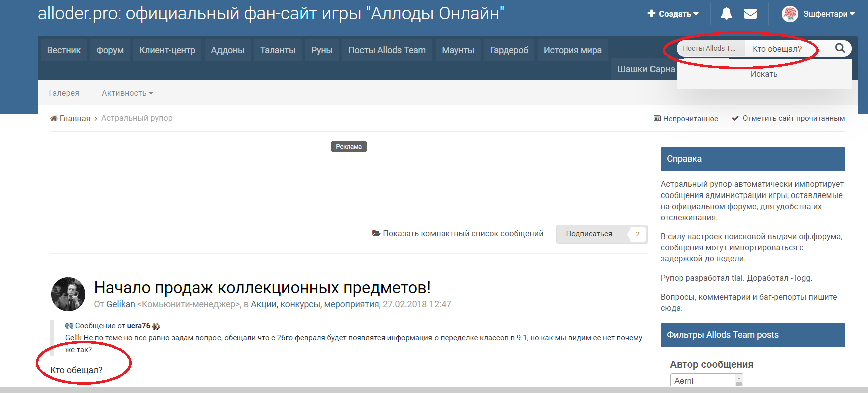Click the сообщения могут импортироваться с задержкой link
Image resolution: width=868 pixels, height=393 pixels.
[x=732, y=253]
